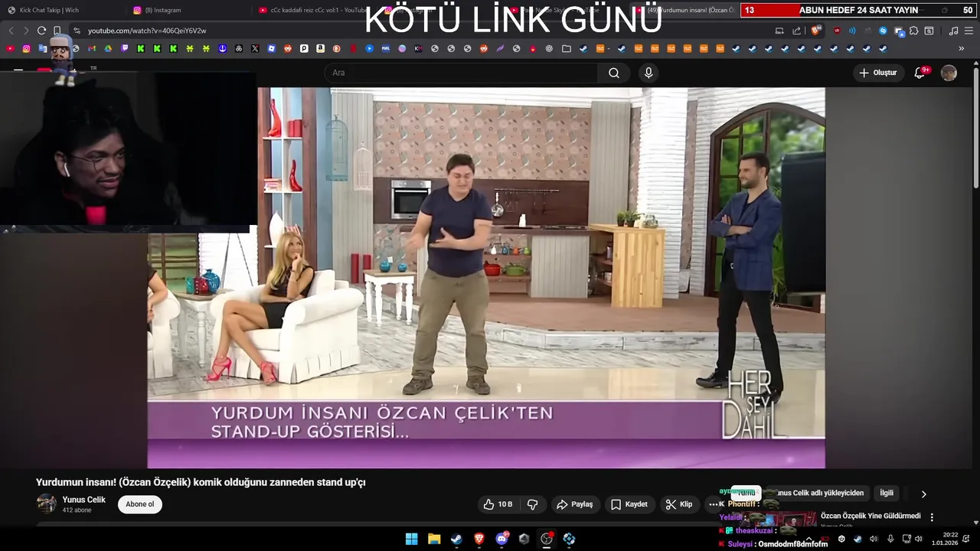Click the Yunus Celik channel avatar
The height and width of the screenshot is (551, 980).
point(47,504)
